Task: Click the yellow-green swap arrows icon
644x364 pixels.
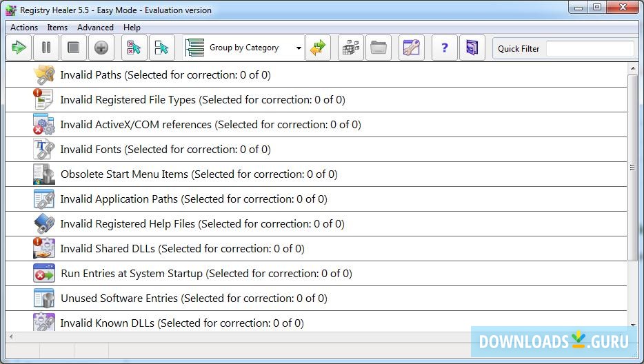Action: (318, 48)
